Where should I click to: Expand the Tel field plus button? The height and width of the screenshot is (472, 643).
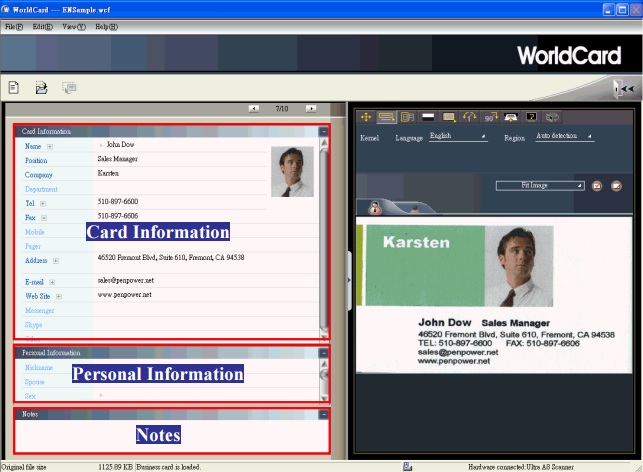click(43, 203)
